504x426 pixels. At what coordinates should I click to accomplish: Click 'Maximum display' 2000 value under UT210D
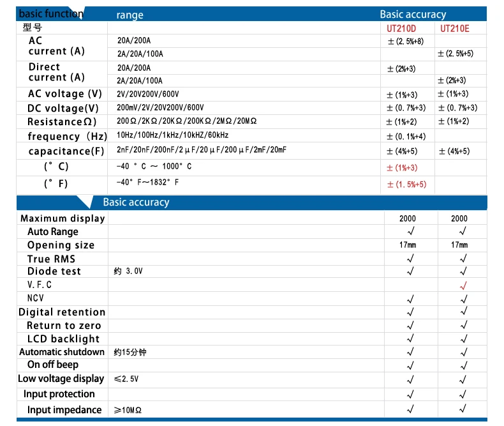408,218
